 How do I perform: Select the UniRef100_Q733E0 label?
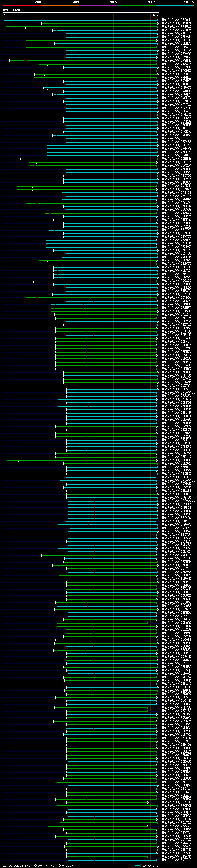tap(177, 396)
